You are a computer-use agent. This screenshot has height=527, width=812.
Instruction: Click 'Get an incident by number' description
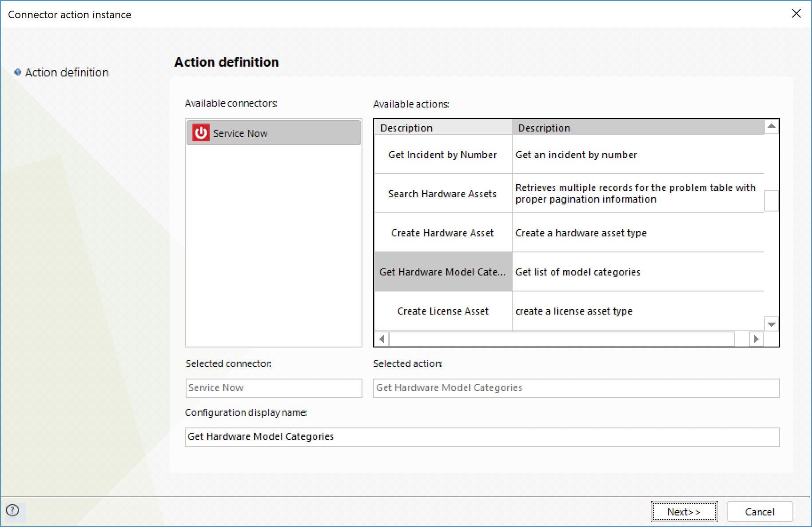click(638, 155)
